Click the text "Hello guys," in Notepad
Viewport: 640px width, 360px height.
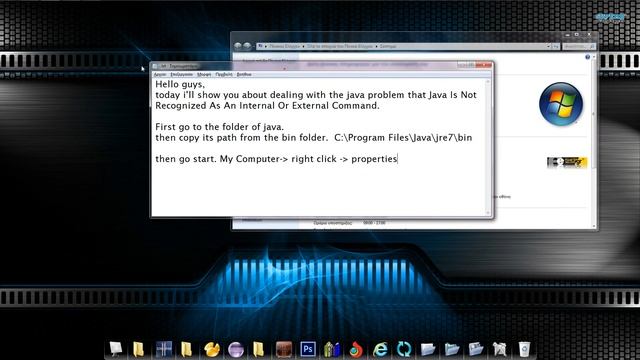pyautogui.click(x=180, y=84)
